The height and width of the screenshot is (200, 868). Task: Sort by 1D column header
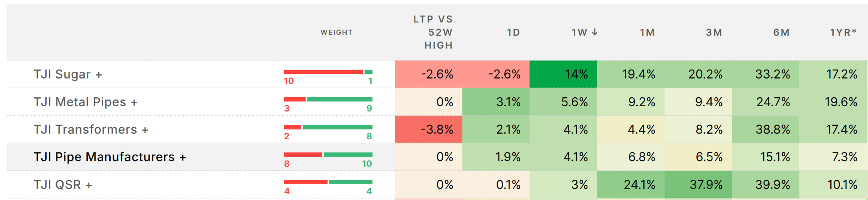point(513,32)
